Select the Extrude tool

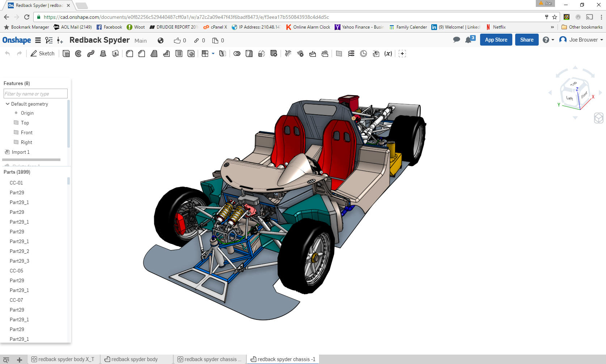tap(66, 54)
